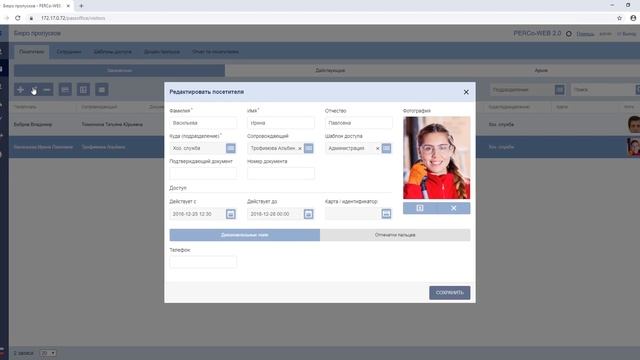Select the highlighted Васильева Ирина row
The width and height of the screenshot is (640, 360).
tap(324, 147)
